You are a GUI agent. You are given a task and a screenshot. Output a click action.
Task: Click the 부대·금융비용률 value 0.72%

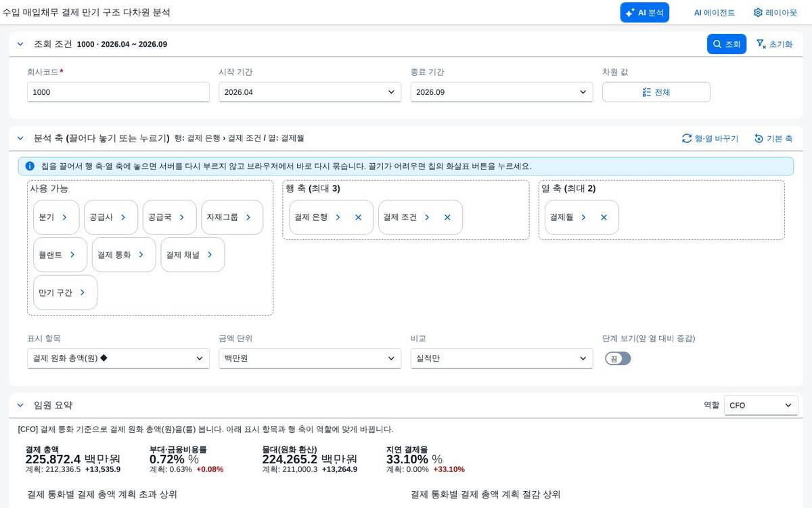pyautogui.click(x=167, y=459)
